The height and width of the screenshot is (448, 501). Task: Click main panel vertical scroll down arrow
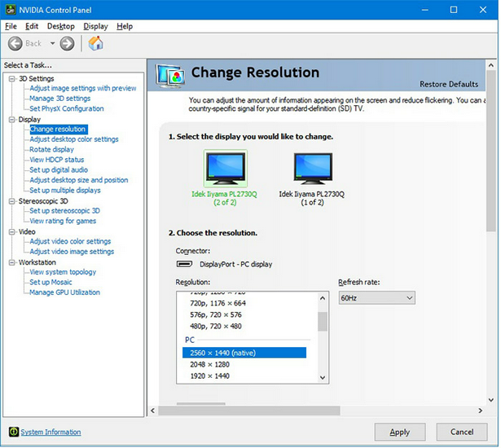(491, 400)
